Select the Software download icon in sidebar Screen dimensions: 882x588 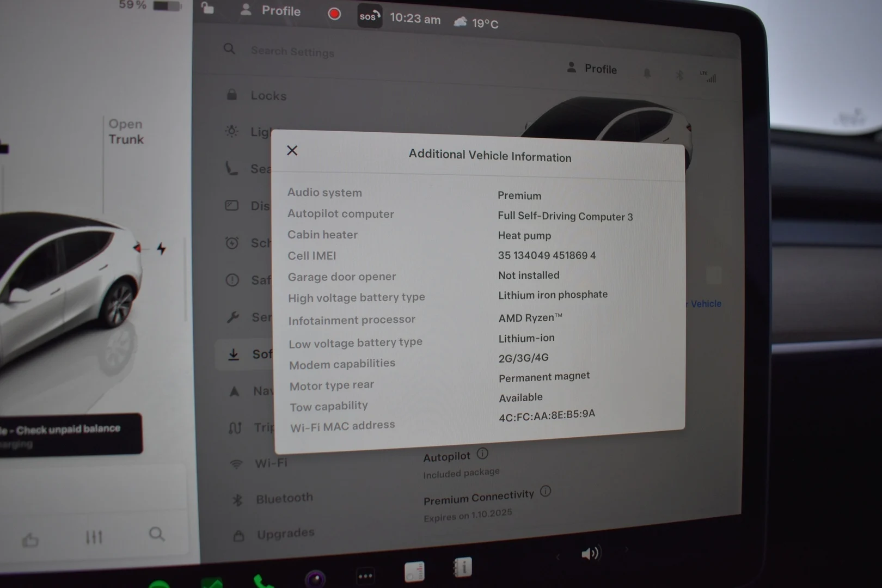pos(234,354)
